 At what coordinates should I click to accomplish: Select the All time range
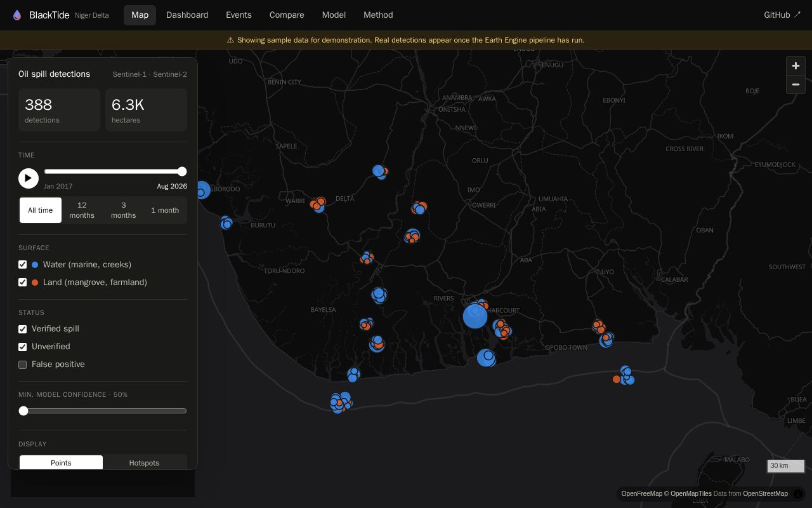[41, 210]
